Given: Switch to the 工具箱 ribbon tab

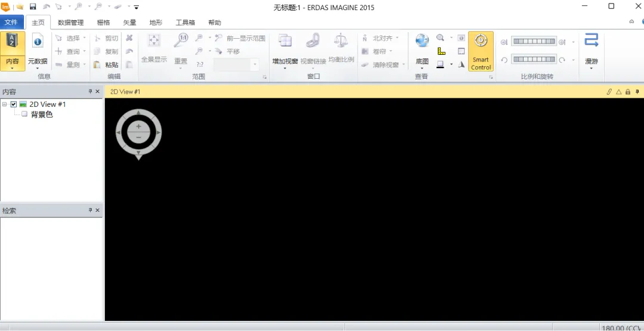Looking at the screenshot, I should 185,23.
